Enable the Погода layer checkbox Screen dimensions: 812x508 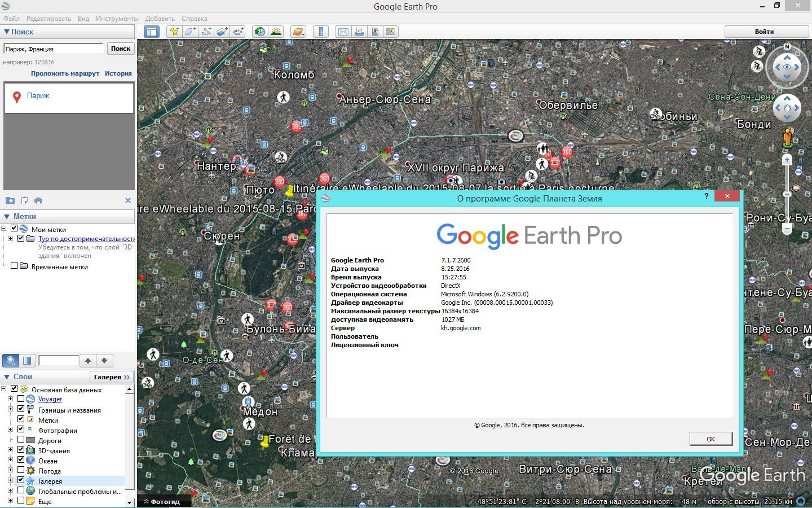(21, 470)
